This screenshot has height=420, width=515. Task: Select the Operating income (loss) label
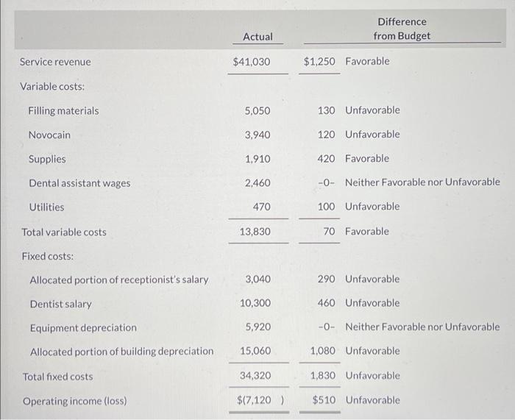pyautogui.click(x=74, y=402)
